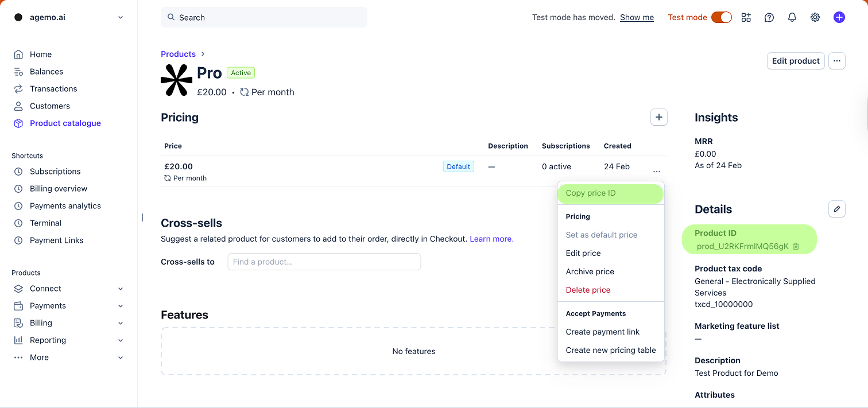This screenshot has width=868, height=408.
Task: Click the Cross-sells Find a product field
Action: [324, 262]
